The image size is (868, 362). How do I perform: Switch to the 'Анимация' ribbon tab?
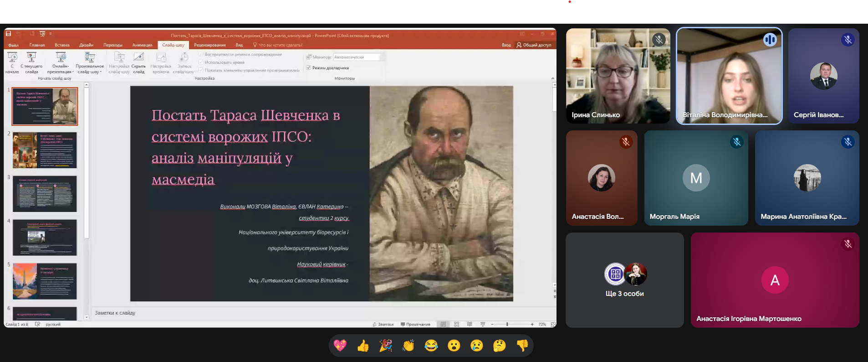click(x=142, y=45)
